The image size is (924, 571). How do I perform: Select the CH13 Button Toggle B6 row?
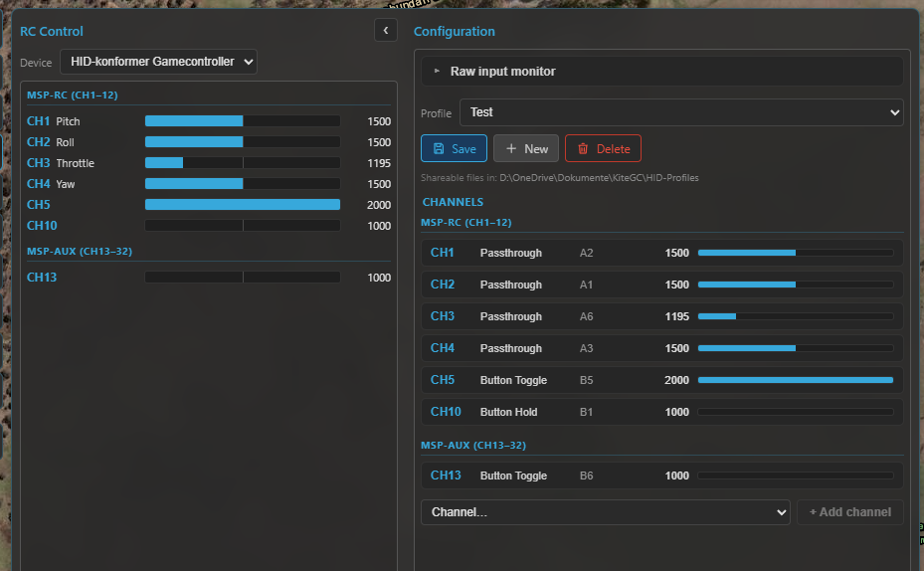pos(661,476)
